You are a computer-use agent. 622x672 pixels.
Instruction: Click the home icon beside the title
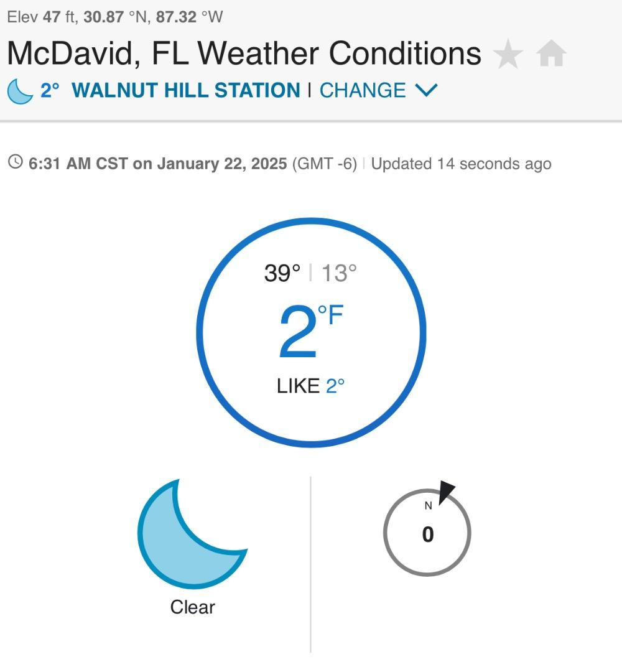[551, 54]
